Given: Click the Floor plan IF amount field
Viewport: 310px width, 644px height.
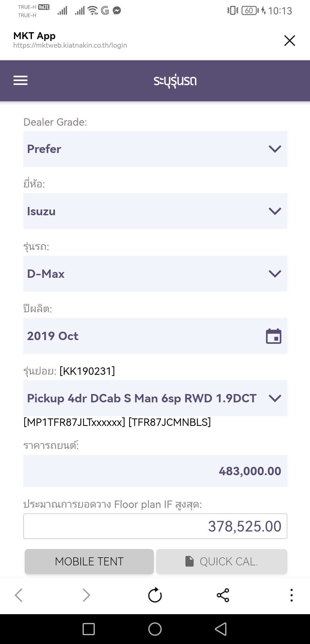Looking at the screenshot, I should pyautogui.click(x=155, y=526).
